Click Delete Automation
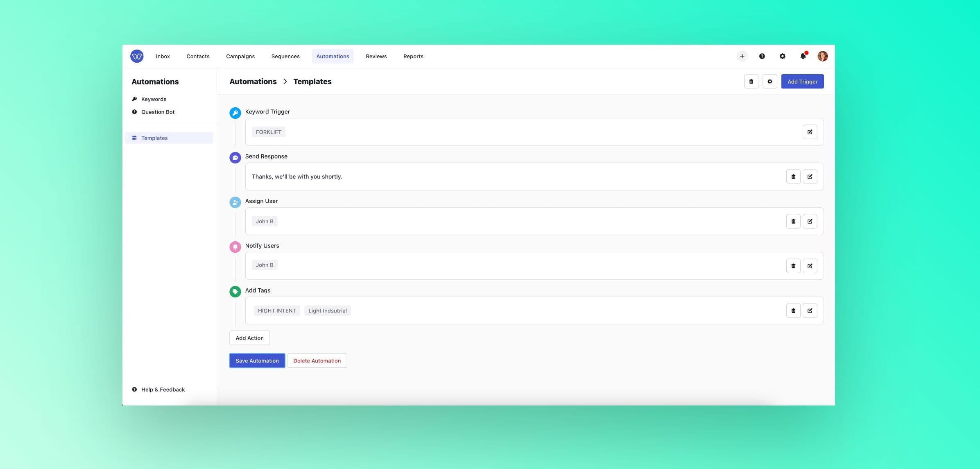980x469 pixels. 317,360
